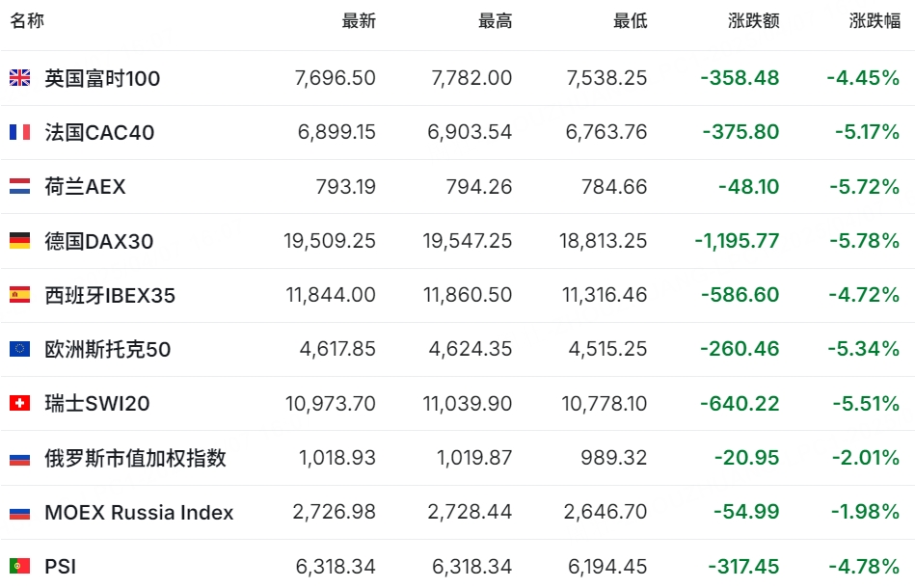Click the French flag icon
Viewport: 915px width, 588px height.
tap(20, 132)
